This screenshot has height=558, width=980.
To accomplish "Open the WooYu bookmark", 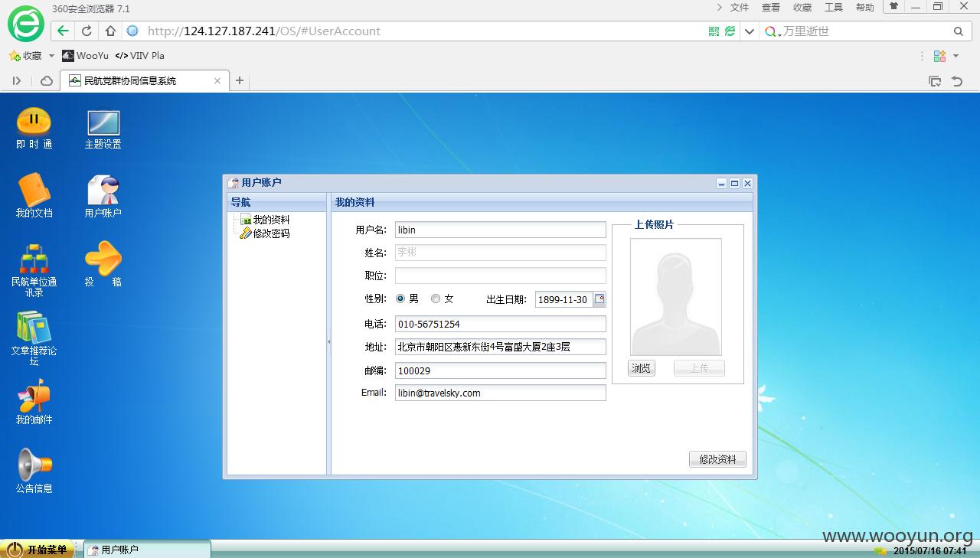I will 86,56.
